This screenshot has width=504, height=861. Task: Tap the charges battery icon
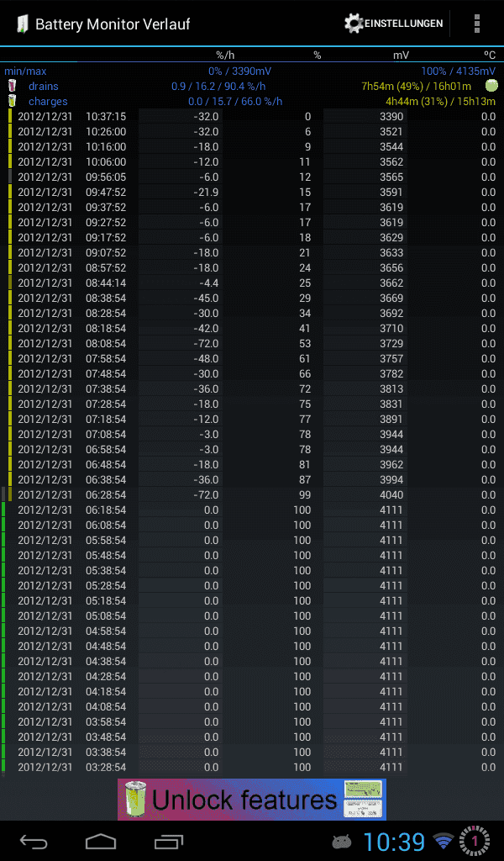point(12,101)
